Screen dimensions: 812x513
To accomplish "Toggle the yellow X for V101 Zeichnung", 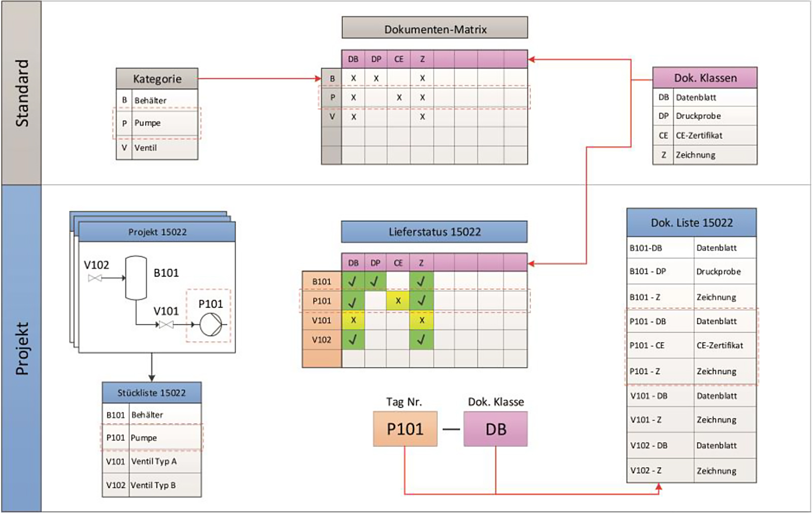I will tap(422, 320).
